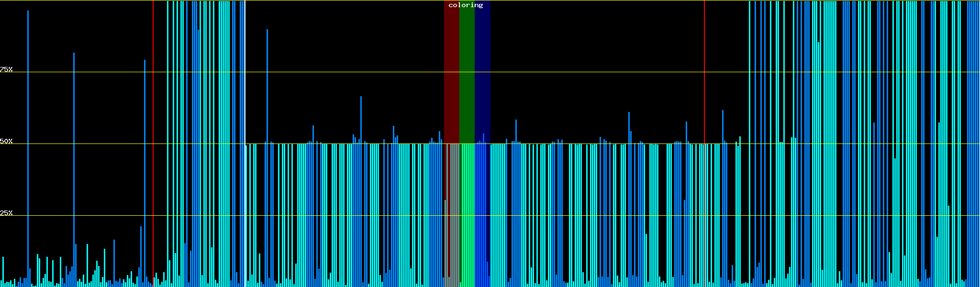Select the dark blue coloring band

pyautogui.click(x=482, y=72)
